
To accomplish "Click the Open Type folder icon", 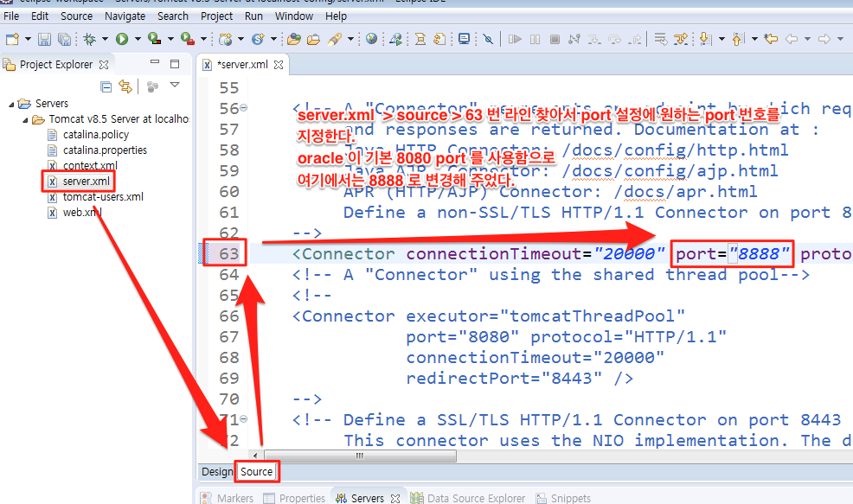I will [294, 39].
